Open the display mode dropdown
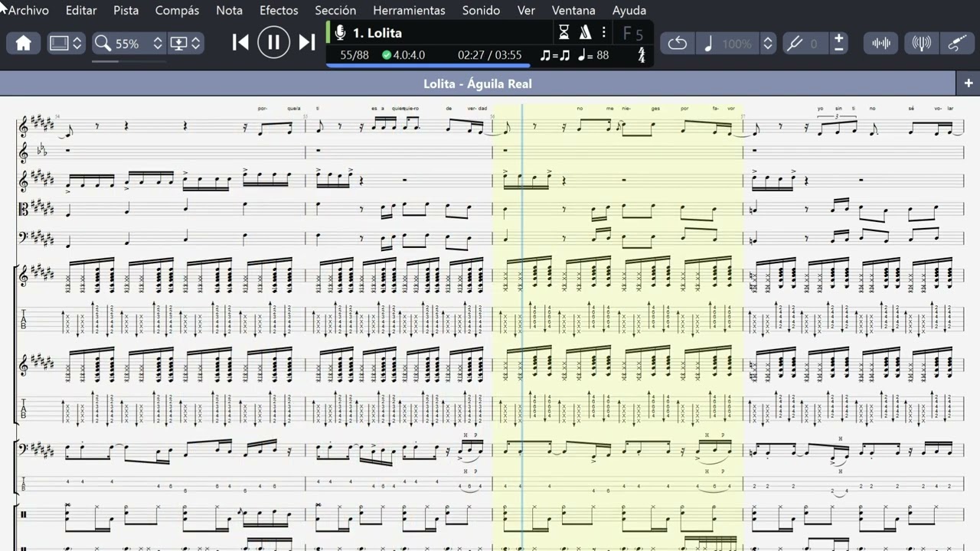Image resolution: width=980 pixels, height=551 pixels. tap(185, 44)
